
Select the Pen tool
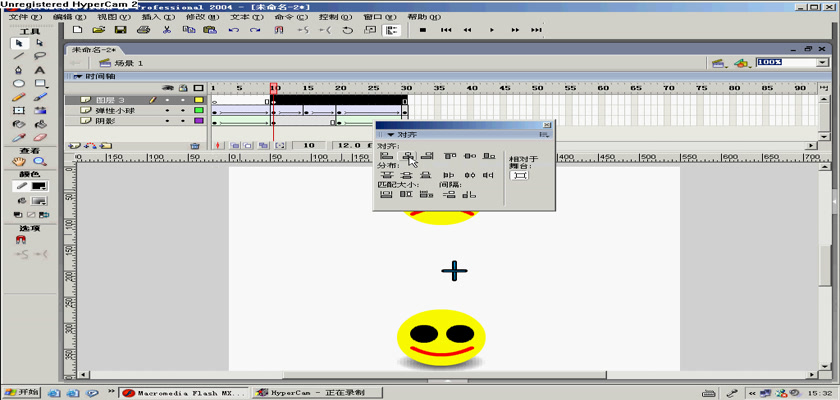19,70
